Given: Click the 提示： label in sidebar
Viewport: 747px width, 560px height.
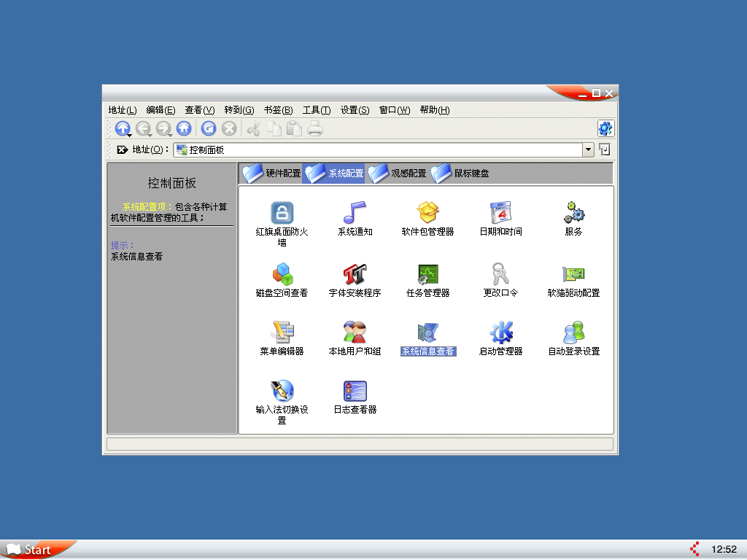Looking at the screenshot, I should click(123, 245).
